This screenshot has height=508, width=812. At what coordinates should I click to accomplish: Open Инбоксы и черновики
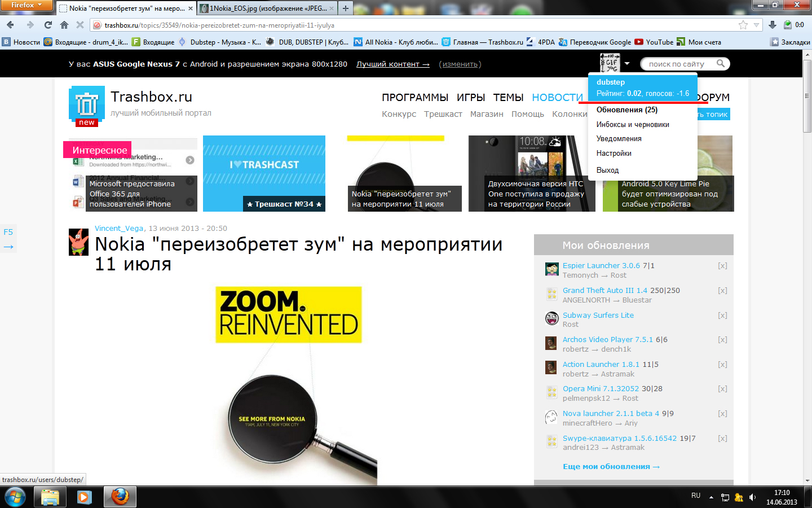[x=633, y=124]
